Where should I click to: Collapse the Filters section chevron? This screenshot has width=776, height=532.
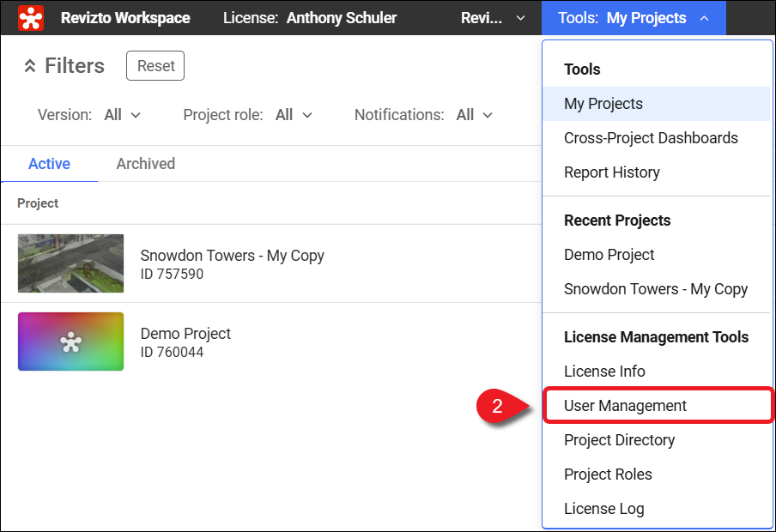click(30, 66)
